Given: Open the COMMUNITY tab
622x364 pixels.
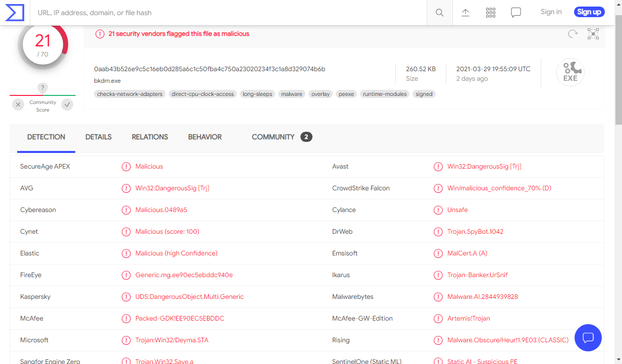Looking at the screenshot, I should 273,137.
